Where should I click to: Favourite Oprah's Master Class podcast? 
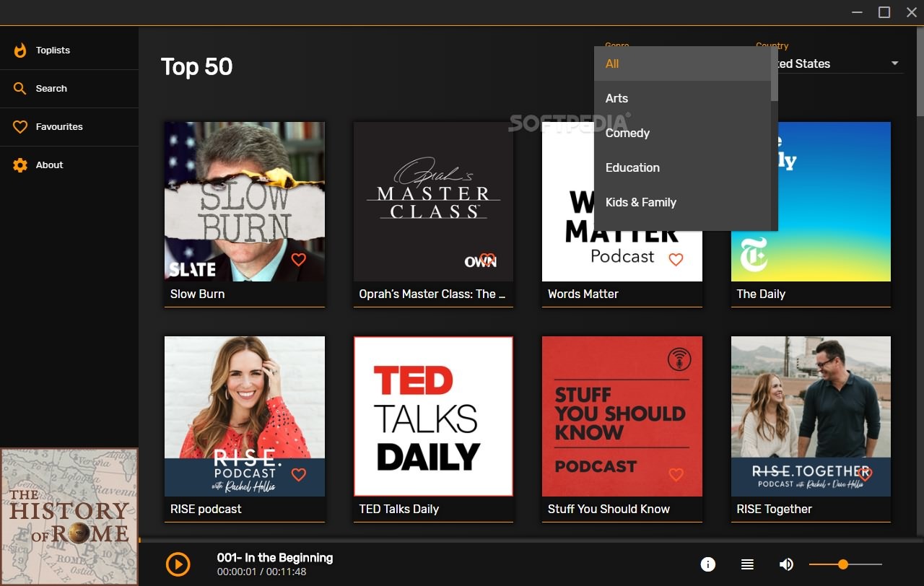coord(488,260)
